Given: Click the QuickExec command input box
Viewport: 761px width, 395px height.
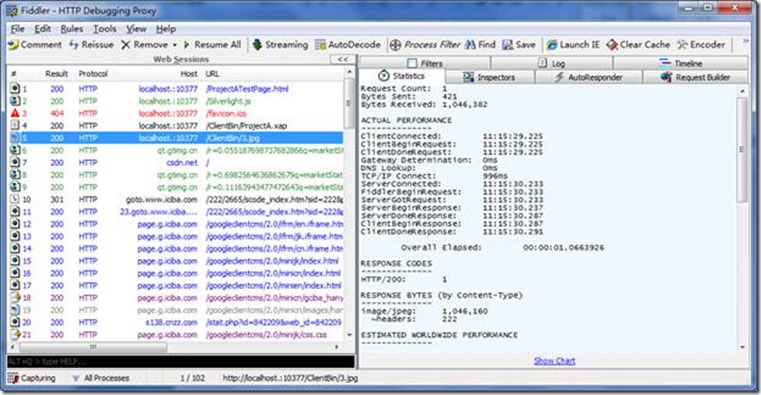Looking at the screenshot, I should tap(181, 362).
